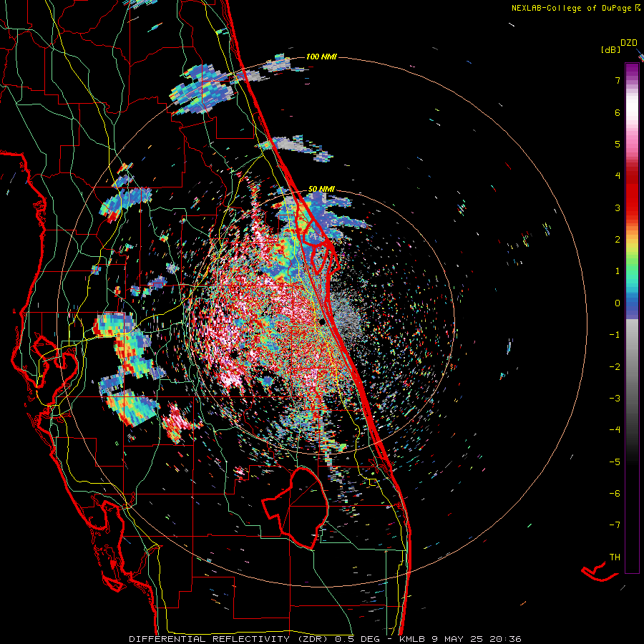Viewport: 644px width, 644px height.
Task: Click the NEXLAB-College of DuPage credit text
Action: point(575,8)
